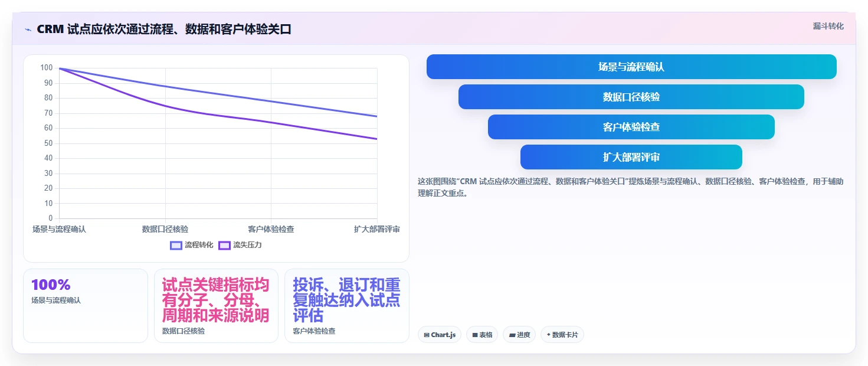Click the 50 y-axis tick label
The image size is (868, 366).
(48, 143)
